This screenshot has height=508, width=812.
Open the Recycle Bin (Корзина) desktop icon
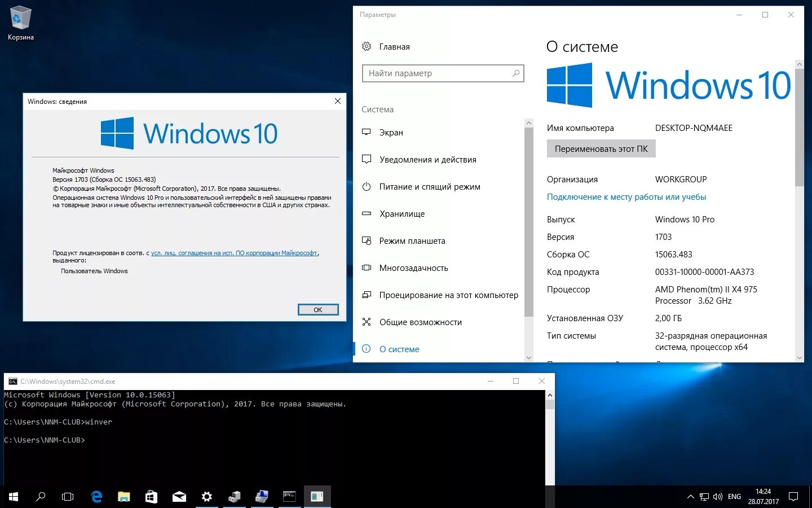[x=21, y=24]
